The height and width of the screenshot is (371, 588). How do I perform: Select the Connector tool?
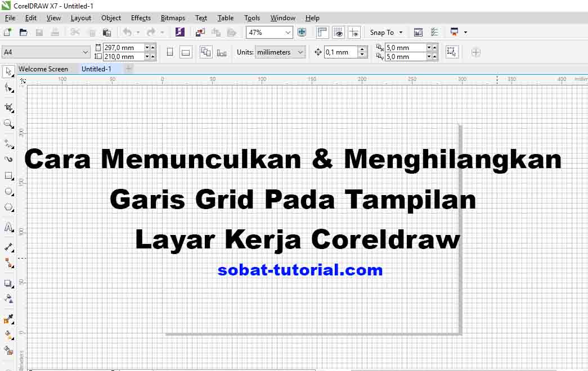click(x=8, y=263)
